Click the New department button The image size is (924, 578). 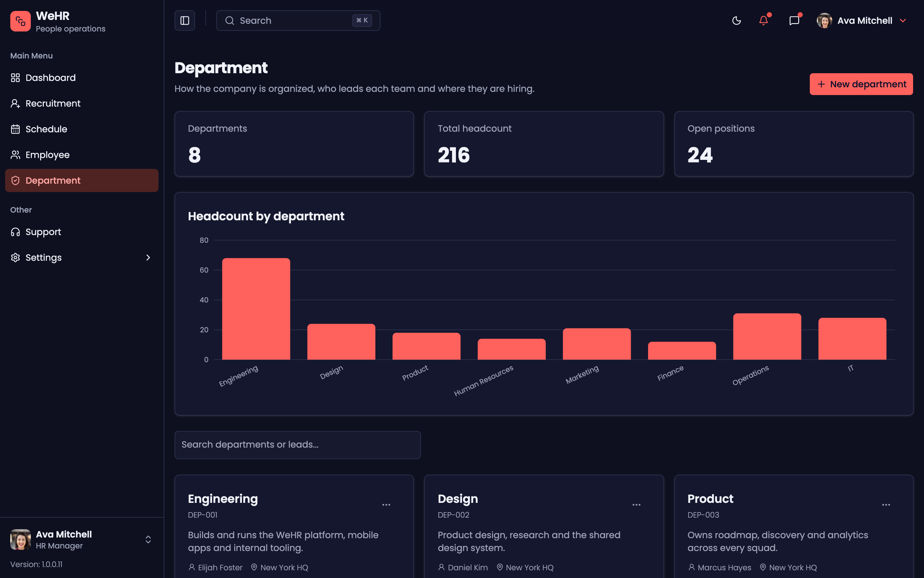[x=861, y=84]
